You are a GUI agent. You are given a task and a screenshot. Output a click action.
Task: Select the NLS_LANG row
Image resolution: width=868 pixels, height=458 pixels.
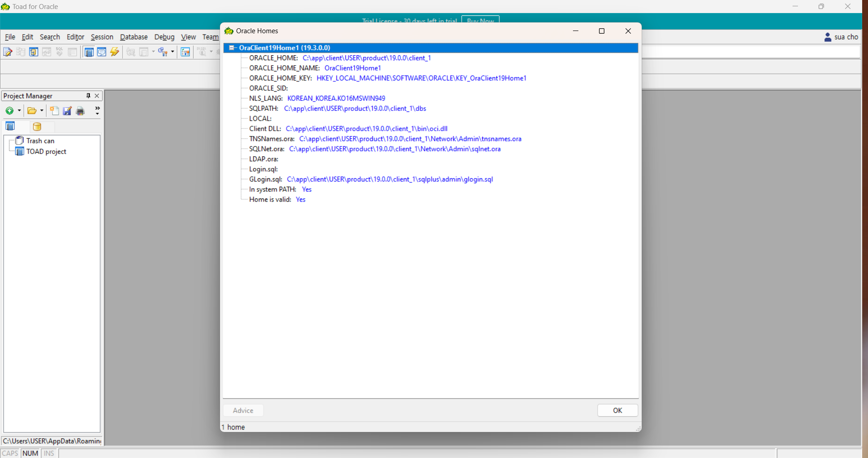[x=317, y=98]
